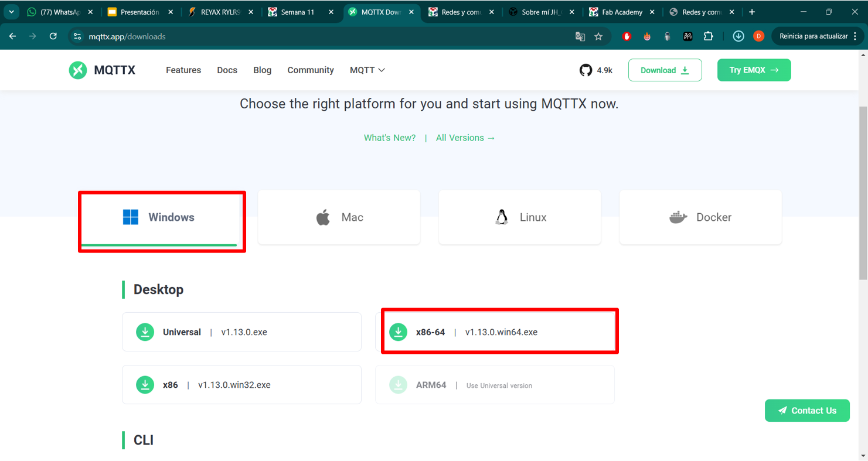Image resolution: width=868 pixels, height=461 pixels.
Task: Click the scrollbar up arrow
Action: pos(863,54)
